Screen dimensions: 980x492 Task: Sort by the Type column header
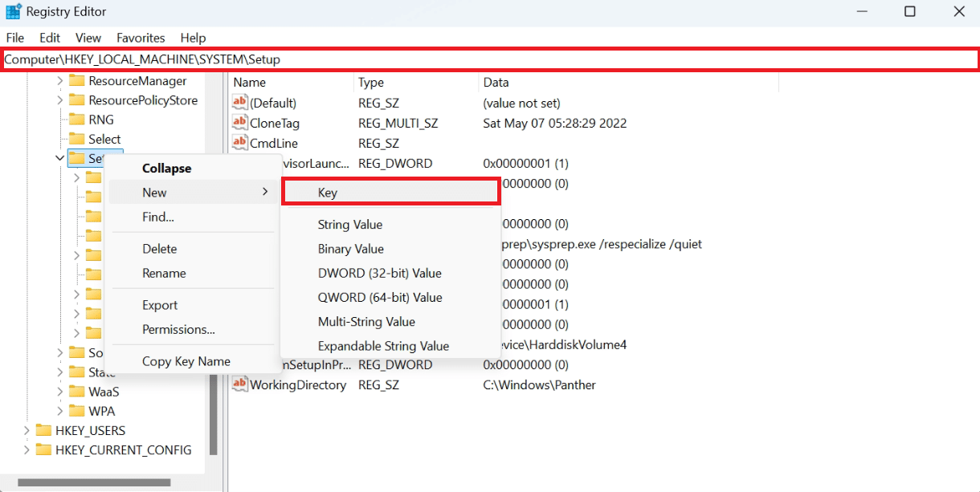(x=416, y=82)
